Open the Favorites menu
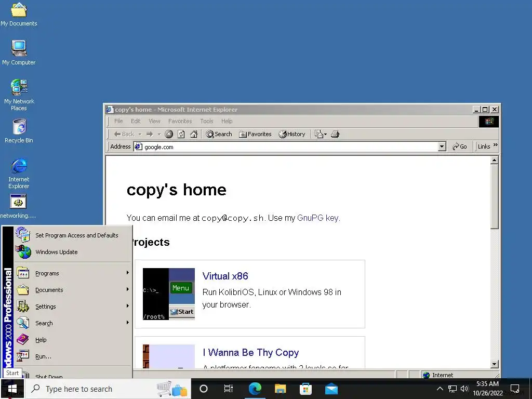Viewport: 532px width, 399px height. tap(180, 121)
